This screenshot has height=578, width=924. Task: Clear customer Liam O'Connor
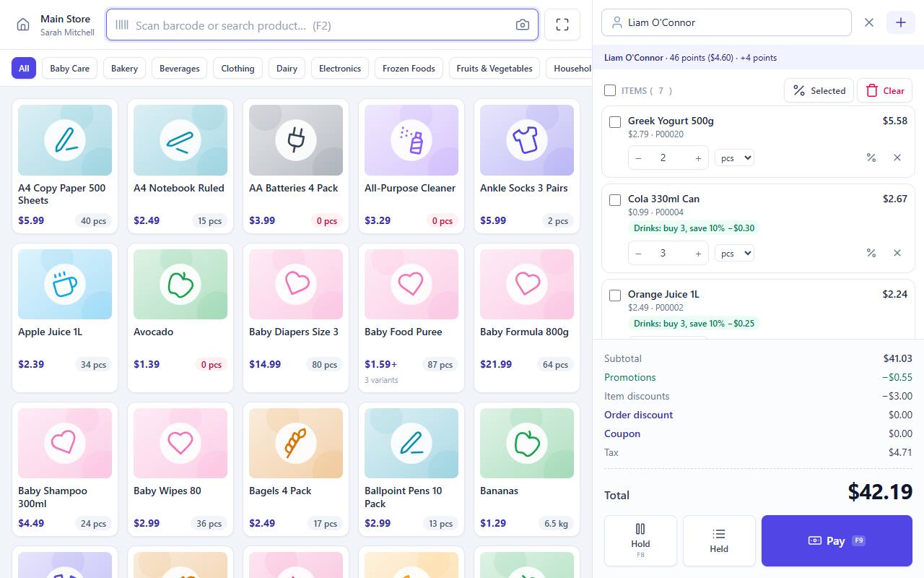pyautogui.click(x=869, y=22)
